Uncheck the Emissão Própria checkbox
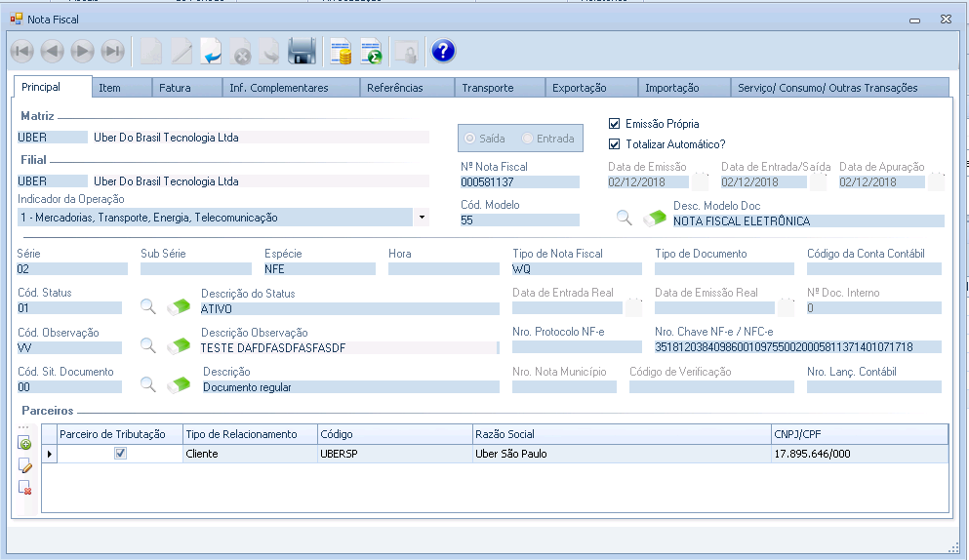The width and height of the screenshot is (969, 560). click(614, 124)
